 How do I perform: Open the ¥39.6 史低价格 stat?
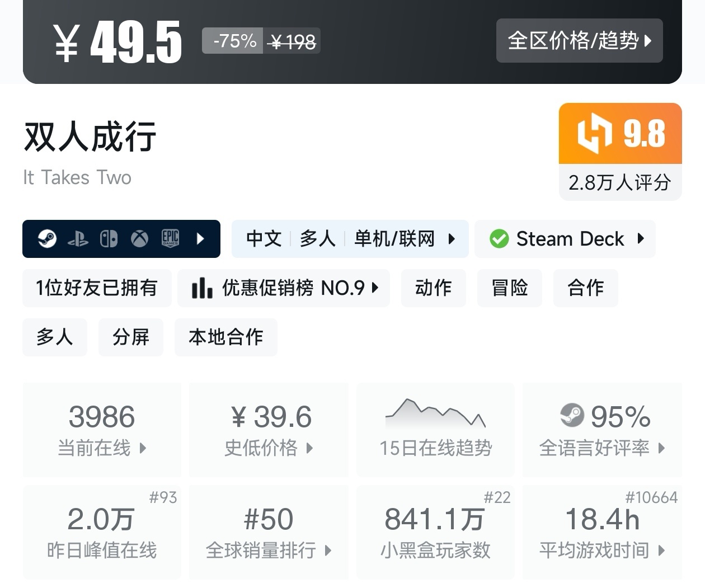269,430
